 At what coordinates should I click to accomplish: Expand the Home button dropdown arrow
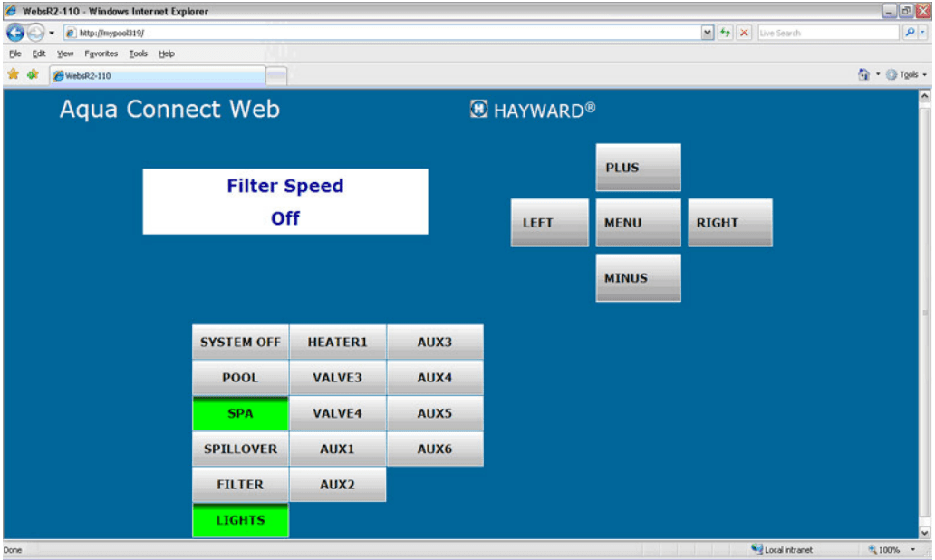click(878, 74)
